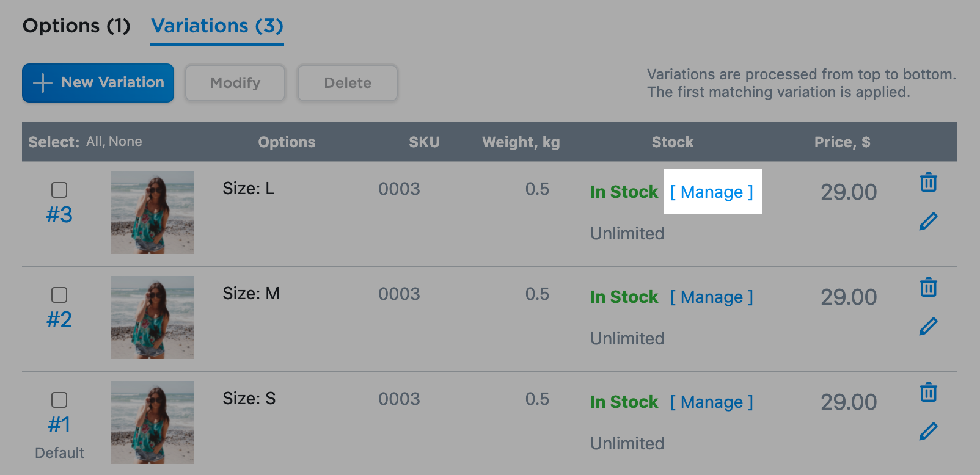The height and width of the screenshot is (475, 980).
Task: Click Manage next to Size S stock status
Action: click(712, 402)
